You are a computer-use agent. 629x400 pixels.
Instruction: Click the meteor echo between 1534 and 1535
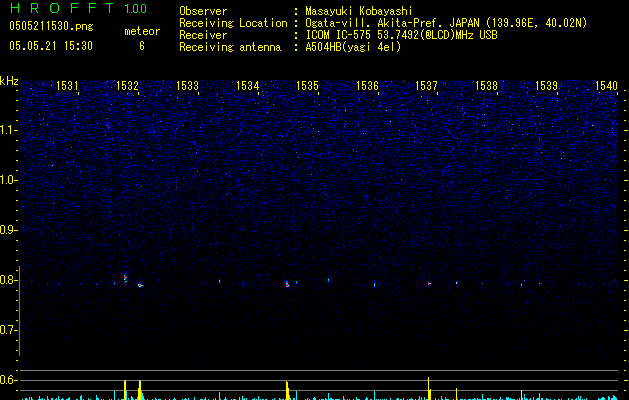point(287,284)
